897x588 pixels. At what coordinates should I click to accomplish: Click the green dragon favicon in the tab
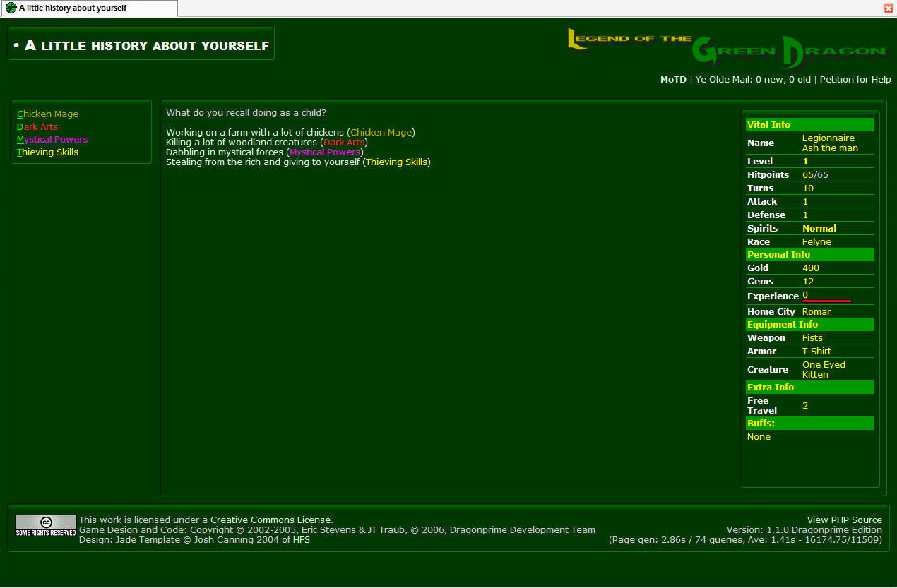point(11,8)
